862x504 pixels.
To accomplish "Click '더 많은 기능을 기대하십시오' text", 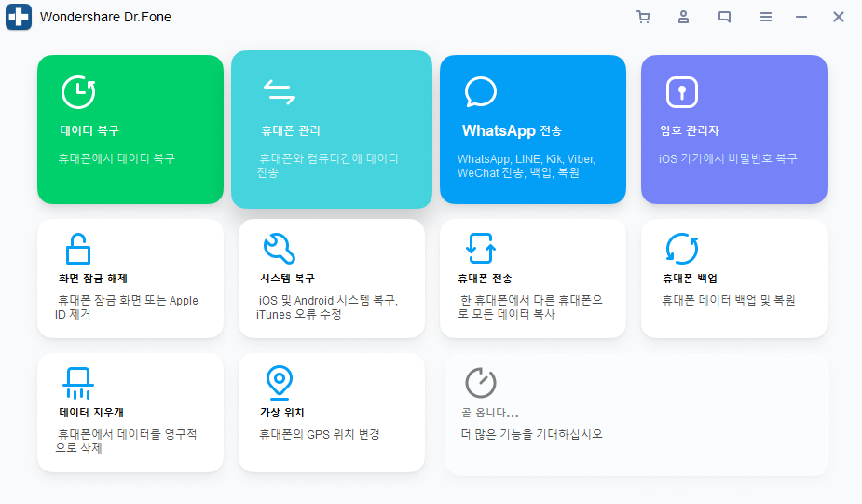I will tap(531, 434).
